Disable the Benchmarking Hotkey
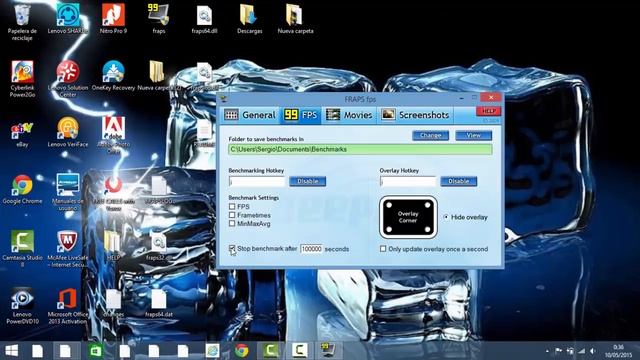640x360 pixels. (x=307, y=181)
